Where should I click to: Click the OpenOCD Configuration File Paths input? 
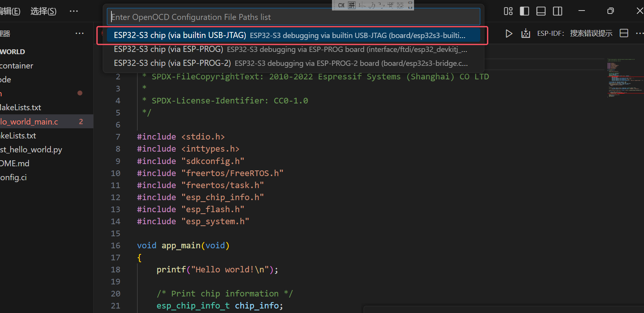coord(293,17)
